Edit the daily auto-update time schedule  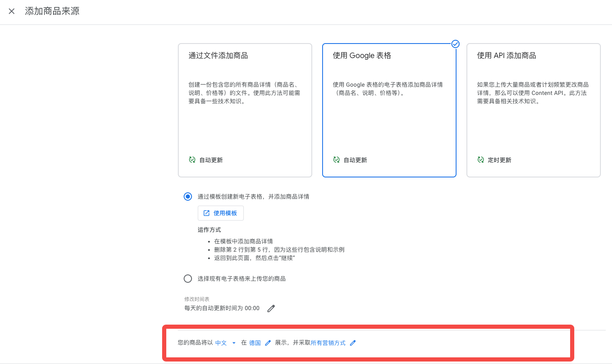pyautogui.click(x=271, y=308)
